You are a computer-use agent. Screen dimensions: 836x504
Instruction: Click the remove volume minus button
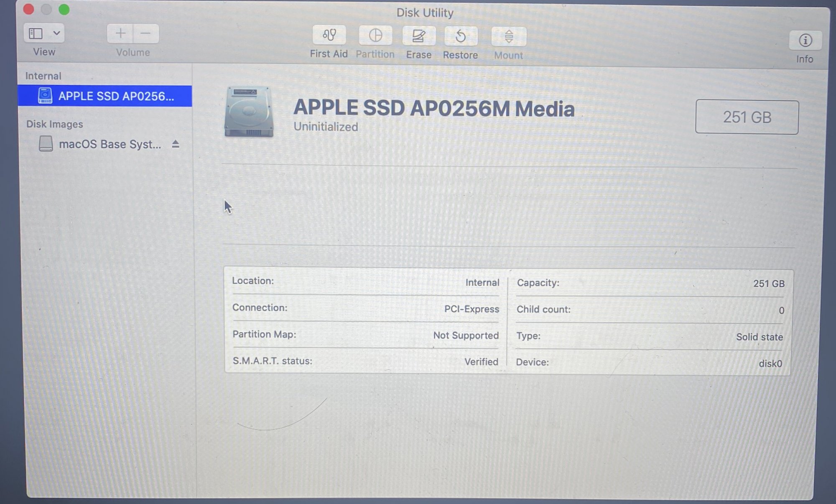pyautogui.click(x=145, y=33)
